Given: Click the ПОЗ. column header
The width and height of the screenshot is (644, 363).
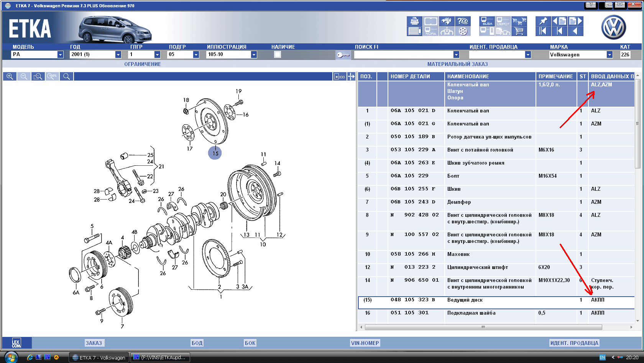Looking at the screenshot, I should 367,76.
